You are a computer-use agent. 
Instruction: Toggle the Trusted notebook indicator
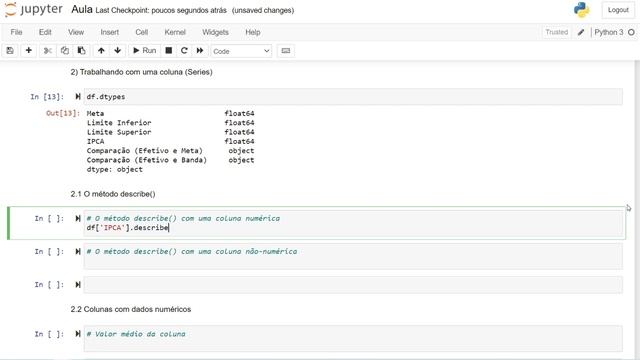click(x=556, y=32)
